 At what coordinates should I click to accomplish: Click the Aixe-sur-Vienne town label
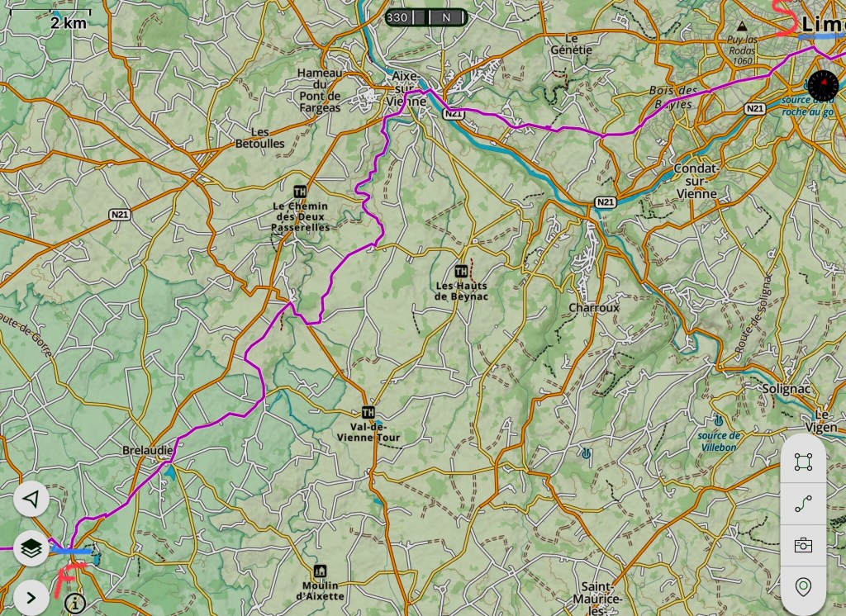406,88
